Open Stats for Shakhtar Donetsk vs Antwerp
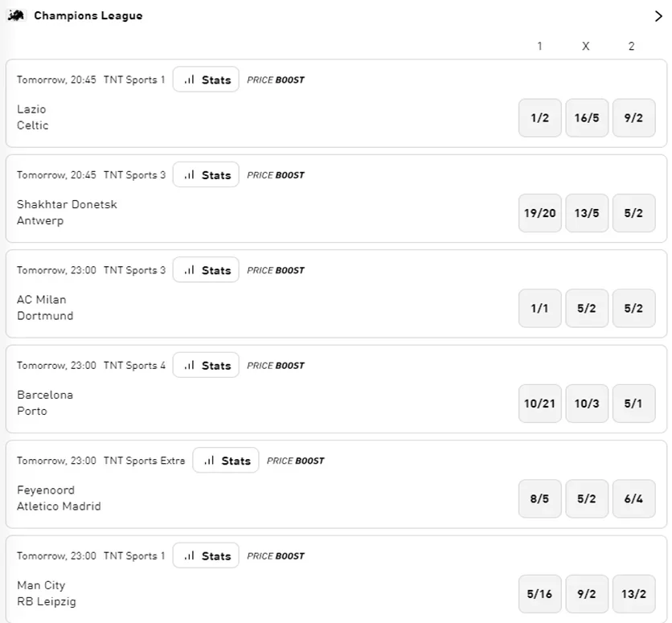672x623 pixels. 206,174
